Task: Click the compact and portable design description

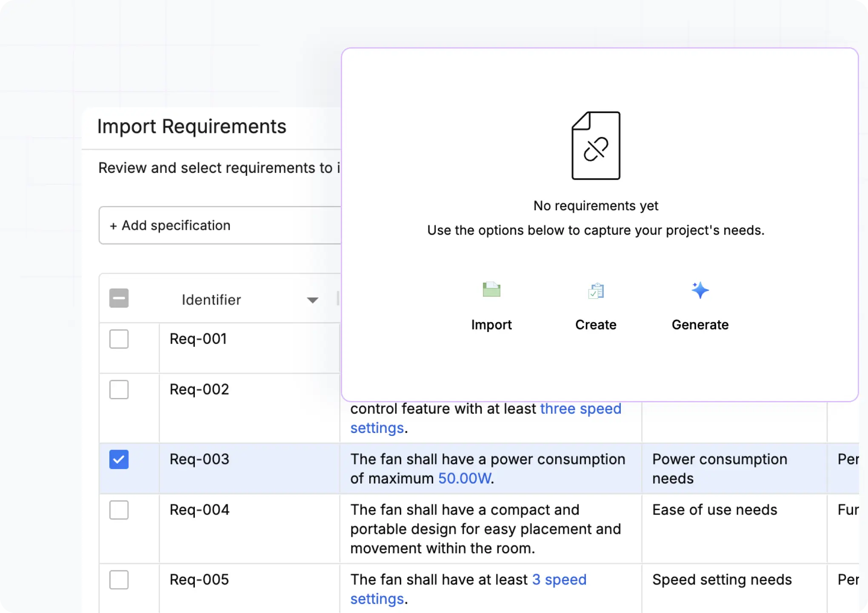Action: 486,529
